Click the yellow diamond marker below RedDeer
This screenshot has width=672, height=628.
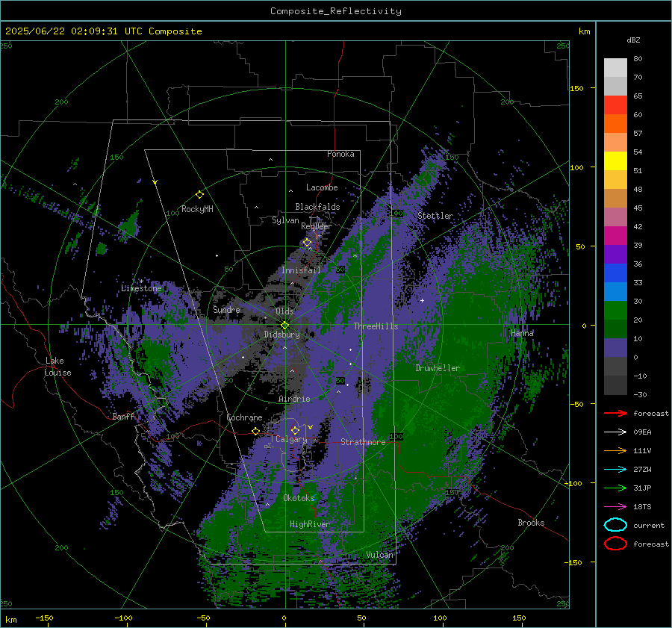coord(307,243)
